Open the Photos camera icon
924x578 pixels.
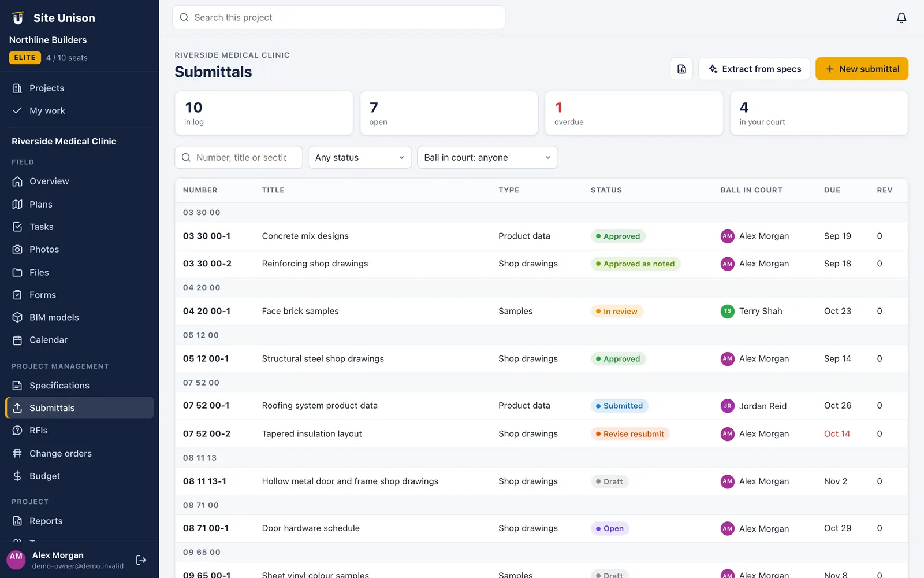click(x=17, y=249)
